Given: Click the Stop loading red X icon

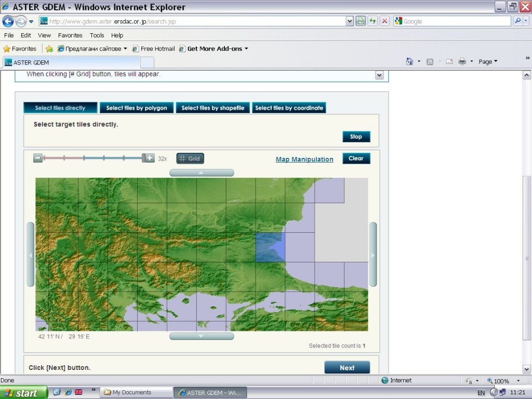Looking at the screenshot, I should click(x=384, y=21).
